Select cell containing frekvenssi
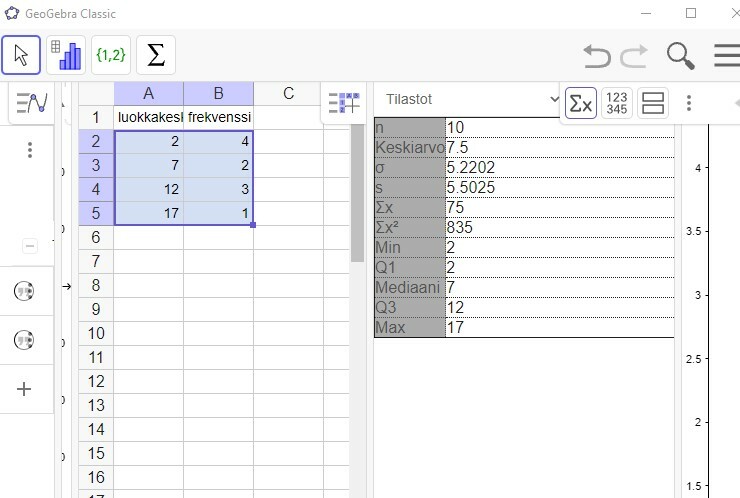740x498 pixels. [219, 117]
